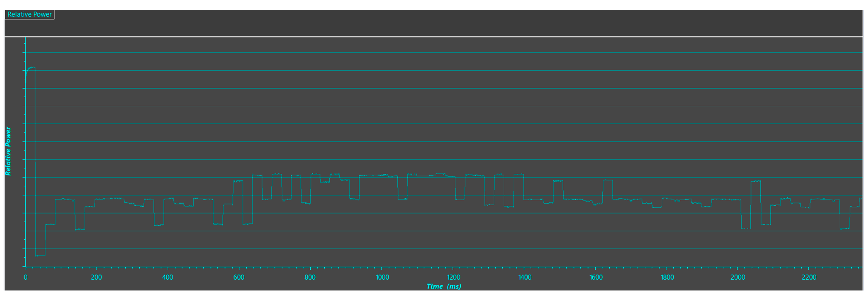Click the 2000 ms axis label

tap(738, 278)
